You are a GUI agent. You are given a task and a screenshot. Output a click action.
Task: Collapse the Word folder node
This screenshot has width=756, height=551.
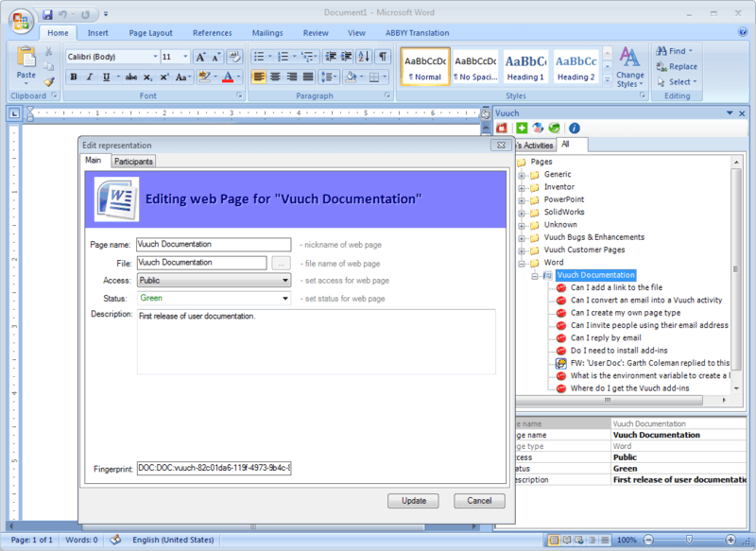point(522,264)
